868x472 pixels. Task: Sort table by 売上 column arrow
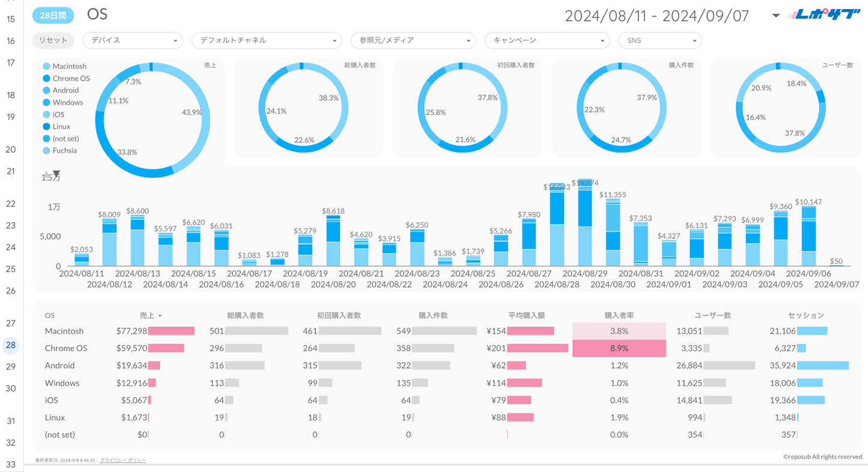coord(160,316)
